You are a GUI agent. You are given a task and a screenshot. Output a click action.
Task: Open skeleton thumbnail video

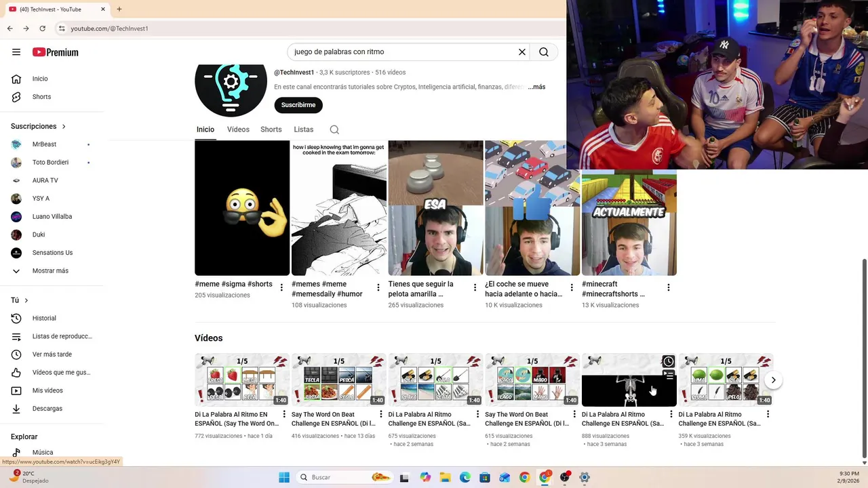tap(629, 380)
